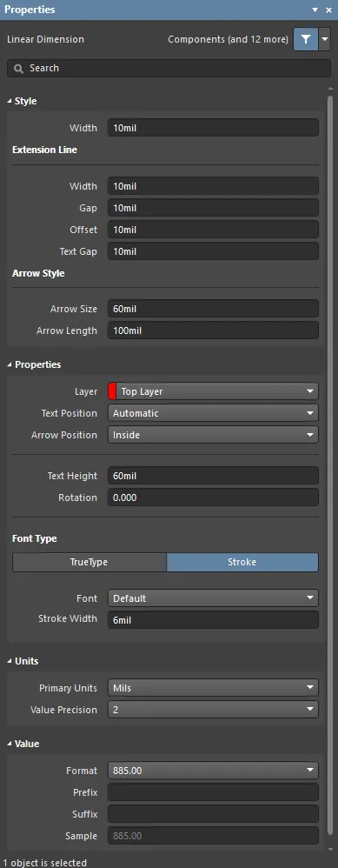Close the Properties panel
Image resolution: width=338 pixels, height=868 pixels.
pos(328,10)
